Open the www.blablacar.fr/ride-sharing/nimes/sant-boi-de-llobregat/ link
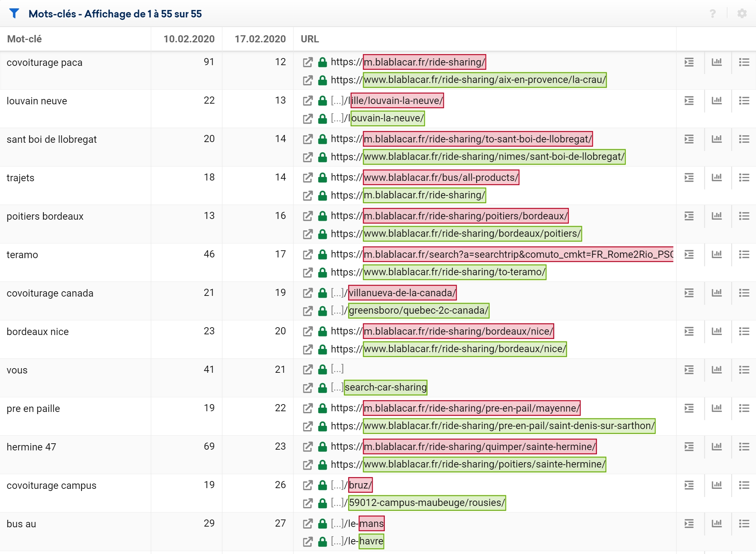This screenshot has height=554, width=756. click(x=494, y=157)
